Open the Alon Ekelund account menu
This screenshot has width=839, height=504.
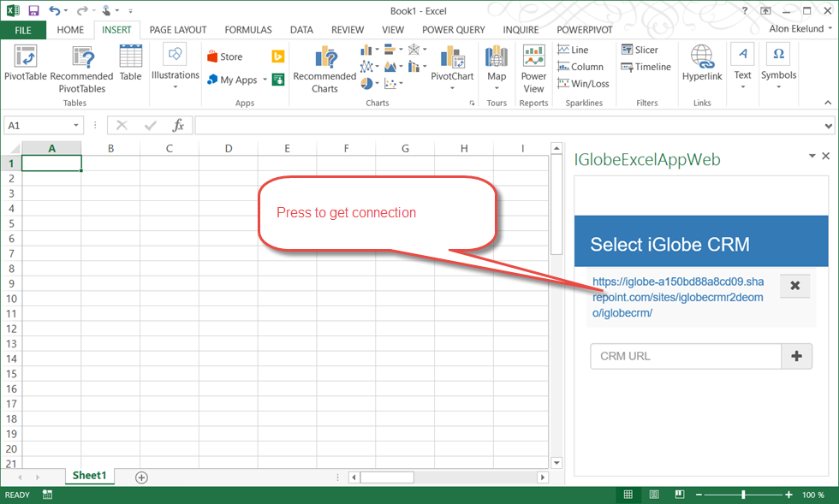click(x=800, y=29)
